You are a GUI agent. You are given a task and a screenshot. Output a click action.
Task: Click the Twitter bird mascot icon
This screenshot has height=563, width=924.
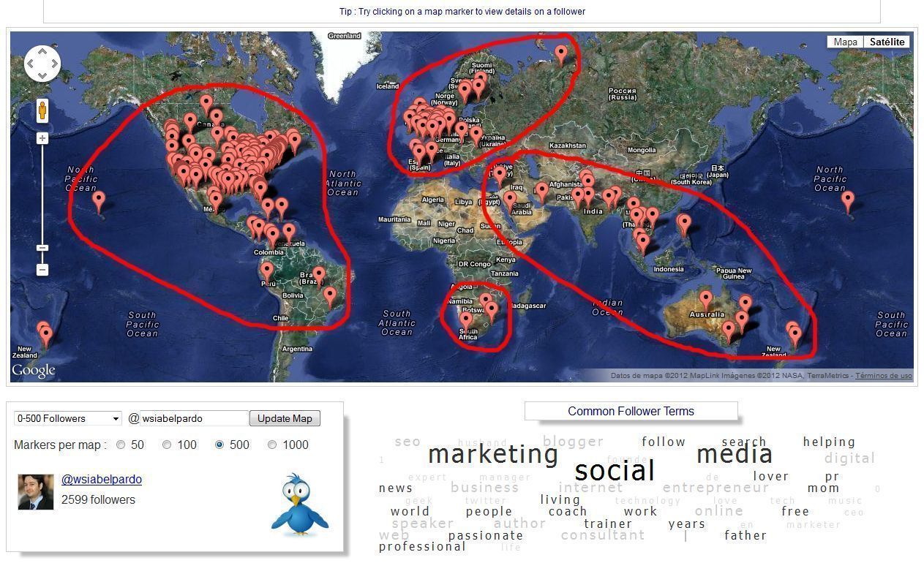[300, 505]
